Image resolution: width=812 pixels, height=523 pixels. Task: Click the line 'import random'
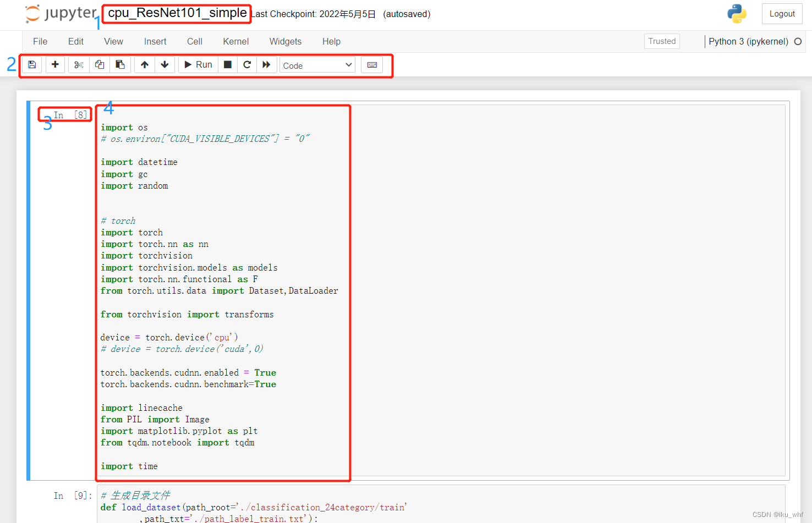click(x=134, y=186)
